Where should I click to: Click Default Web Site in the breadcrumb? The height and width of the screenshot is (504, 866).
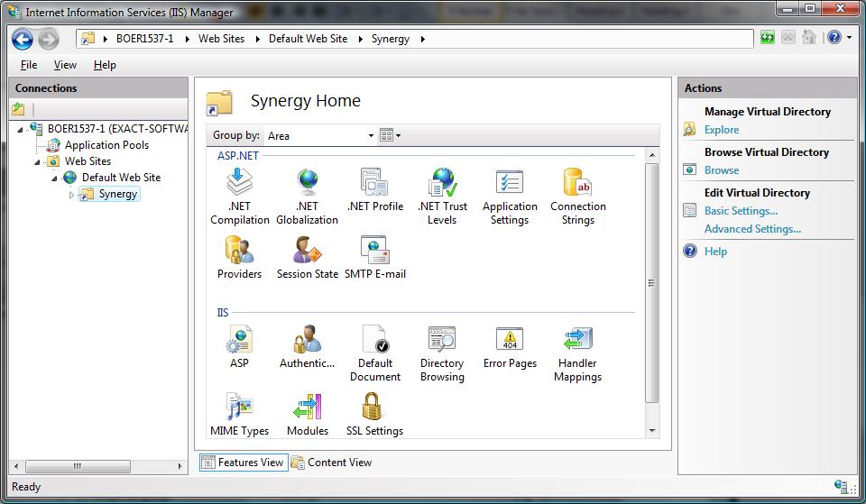(x=308, y=39)
